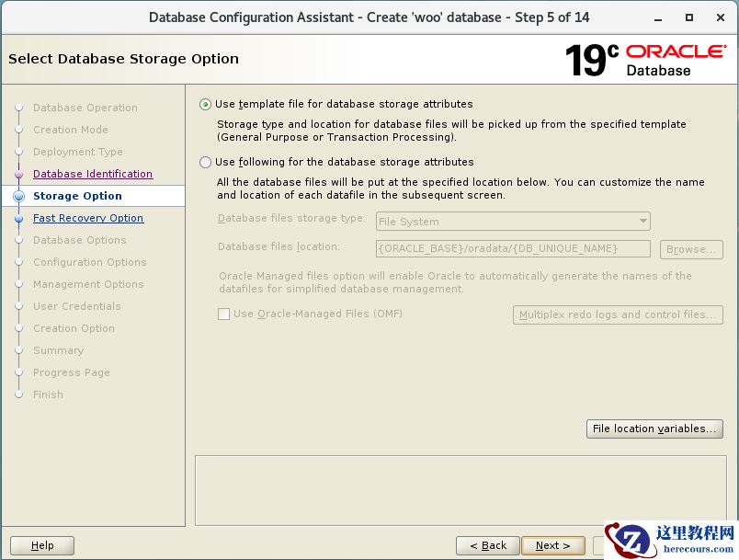The width and height of the screenshot is (739, 560).
Task: Open File location variables dialog
Action: point(654,429)
